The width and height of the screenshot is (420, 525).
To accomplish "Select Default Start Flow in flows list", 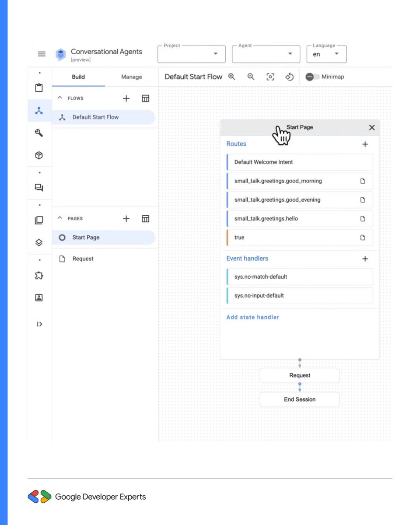I will point(104,117).
